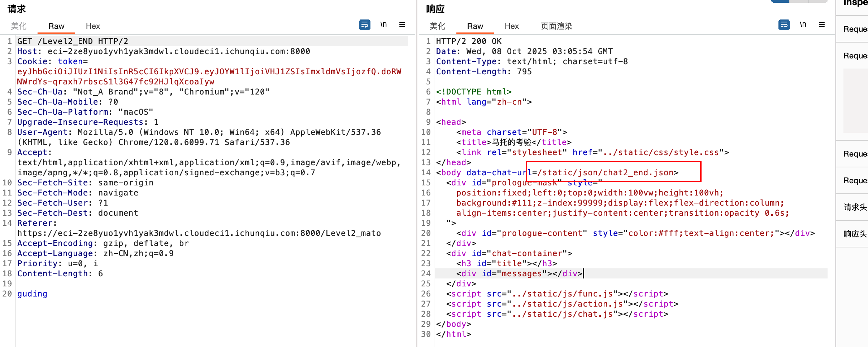Open the request panel hamburger menu

402,25
